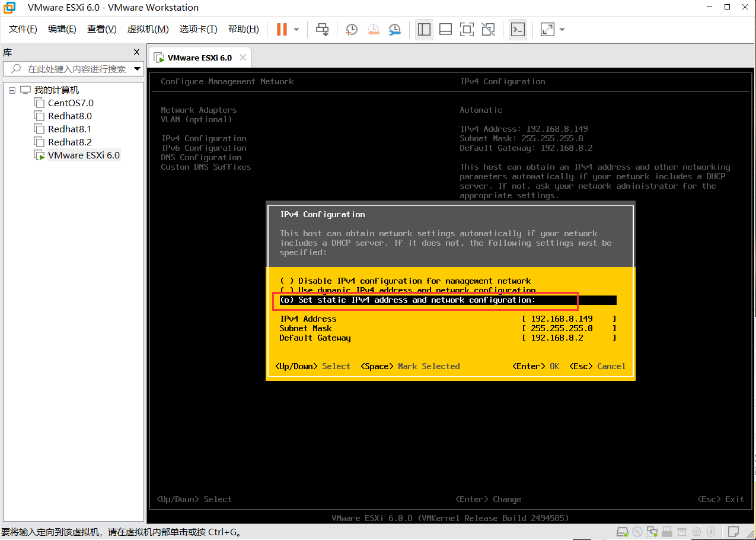Click <Esc> Cancel in IPv4 dialog
Screen dimensions: 756x540
click(x=598, y=366)
